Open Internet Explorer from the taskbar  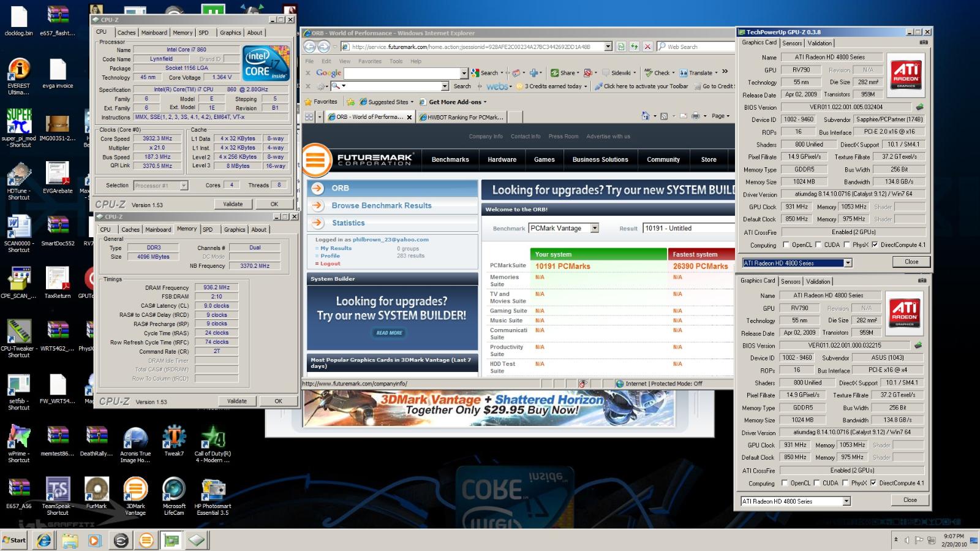[x=43, y=541]
